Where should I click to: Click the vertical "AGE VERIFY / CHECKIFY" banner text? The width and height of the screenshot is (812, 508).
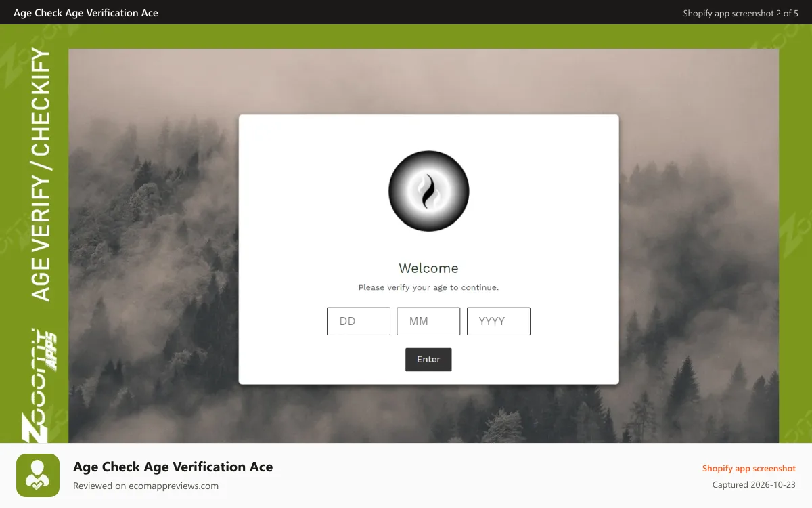(41, 175)
